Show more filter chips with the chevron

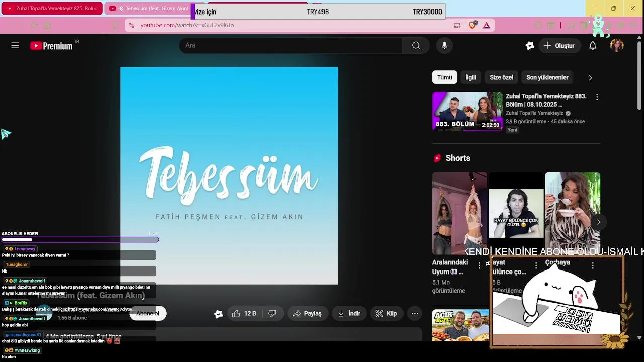click(590, 77)
